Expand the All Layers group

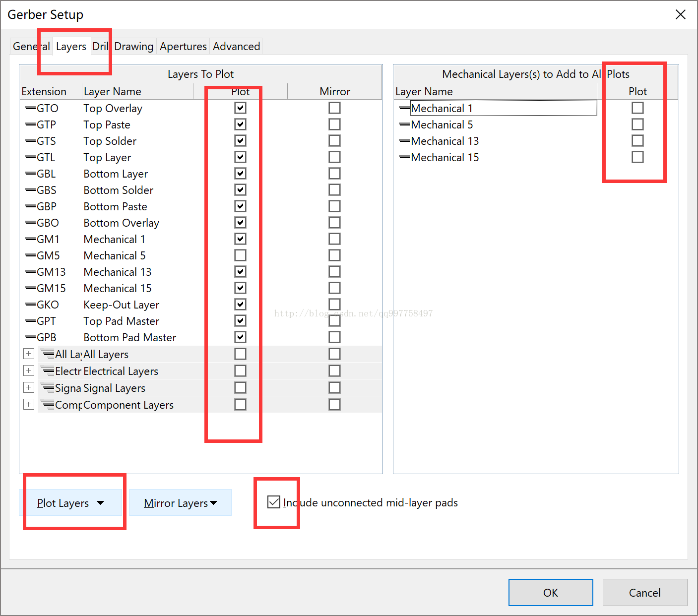point(29,354)
